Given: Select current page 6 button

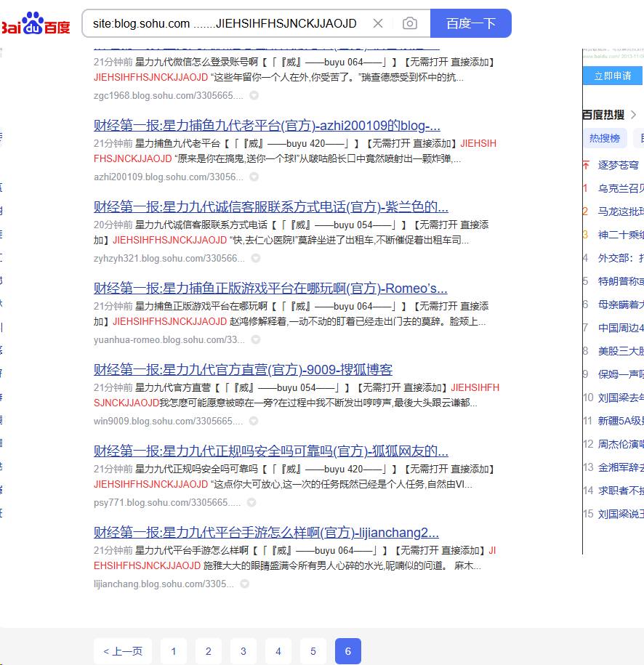Looking at the screenshot, I should 348,651.
